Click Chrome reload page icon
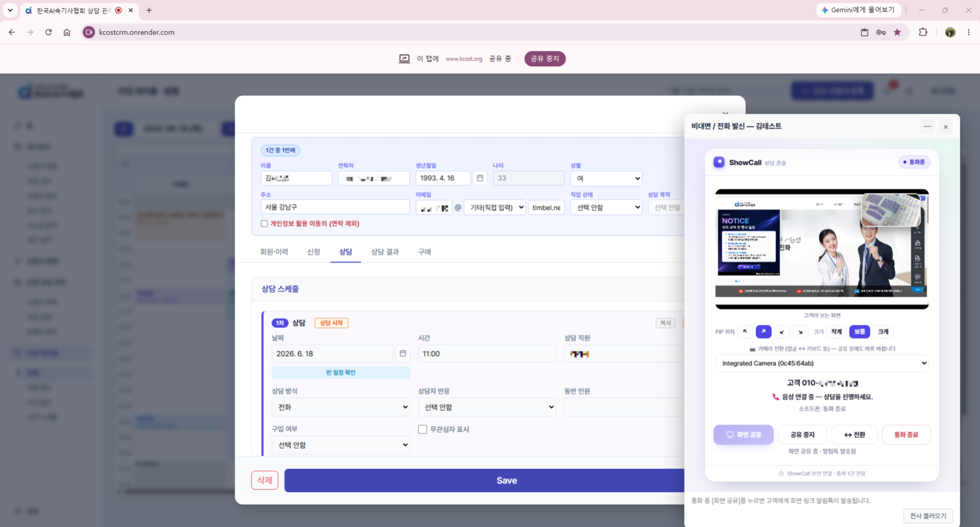 pyautogui.click(x=48, y=32)
